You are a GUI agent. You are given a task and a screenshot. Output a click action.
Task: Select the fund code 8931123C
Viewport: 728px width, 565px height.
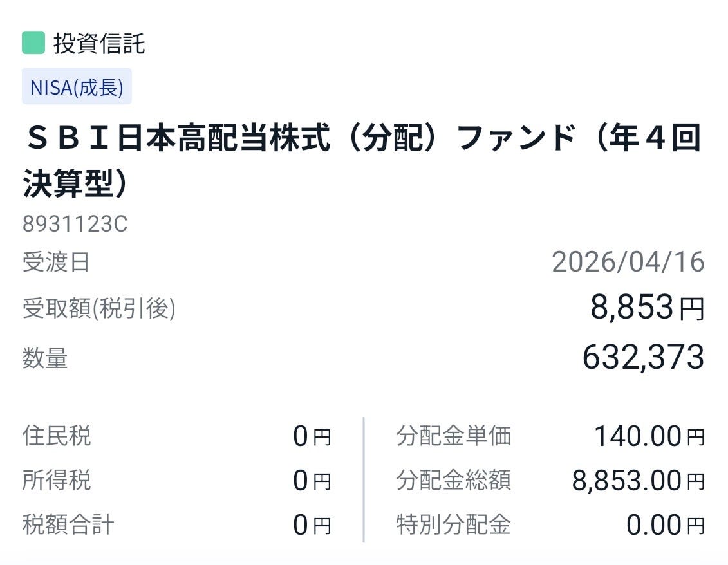pyautogui.click(x=75, y=224)
